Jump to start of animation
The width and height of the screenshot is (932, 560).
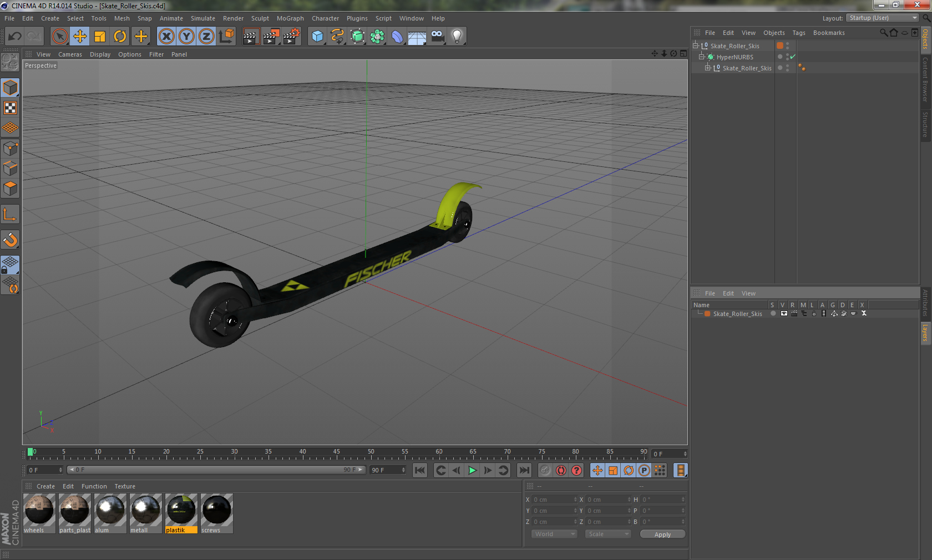pos(420,470)
